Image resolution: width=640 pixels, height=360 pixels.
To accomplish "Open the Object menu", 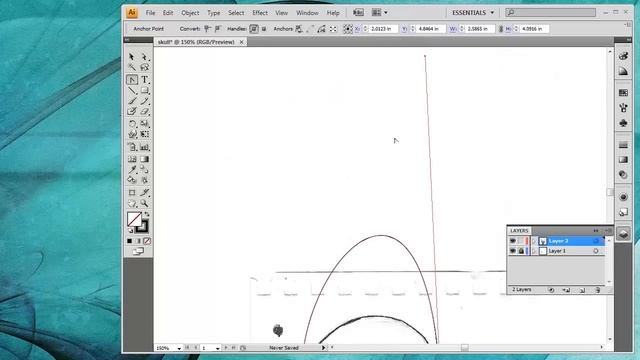I will click(190, 13).
